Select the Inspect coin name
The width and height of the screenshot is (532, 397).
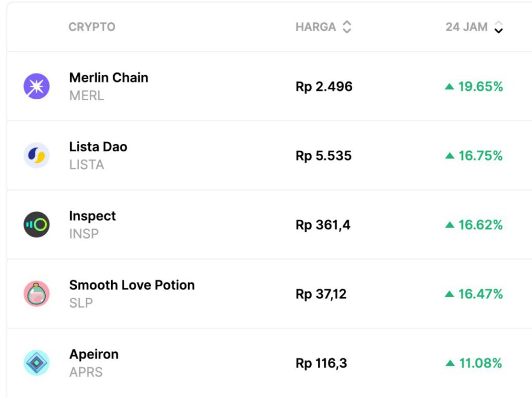point(92,216)
